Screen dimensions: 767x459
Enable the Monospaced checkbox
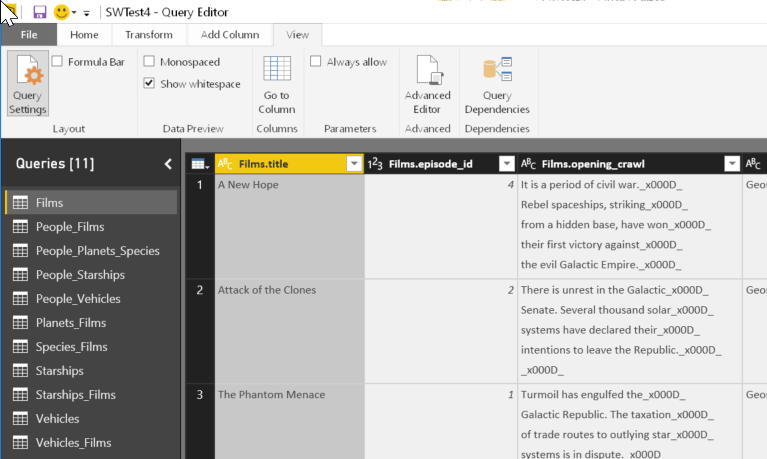[x=149, y=61]
